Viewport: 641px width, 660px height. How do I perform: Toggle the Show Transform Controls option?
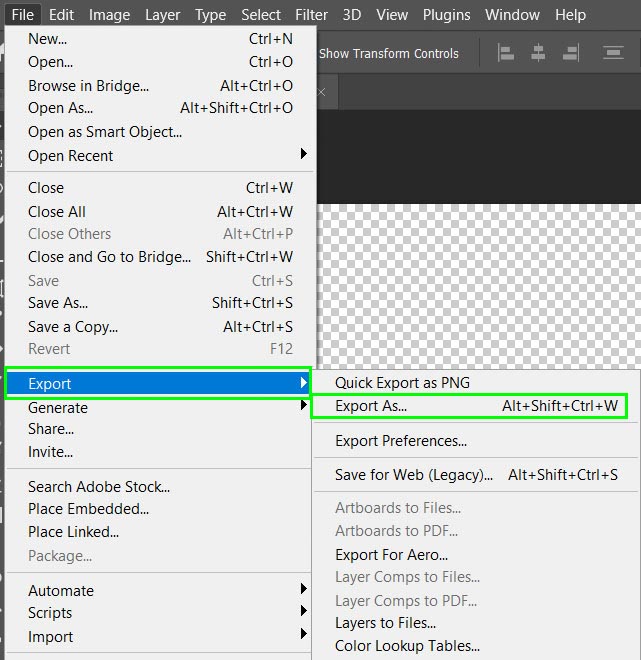click(x=388, y=54)
